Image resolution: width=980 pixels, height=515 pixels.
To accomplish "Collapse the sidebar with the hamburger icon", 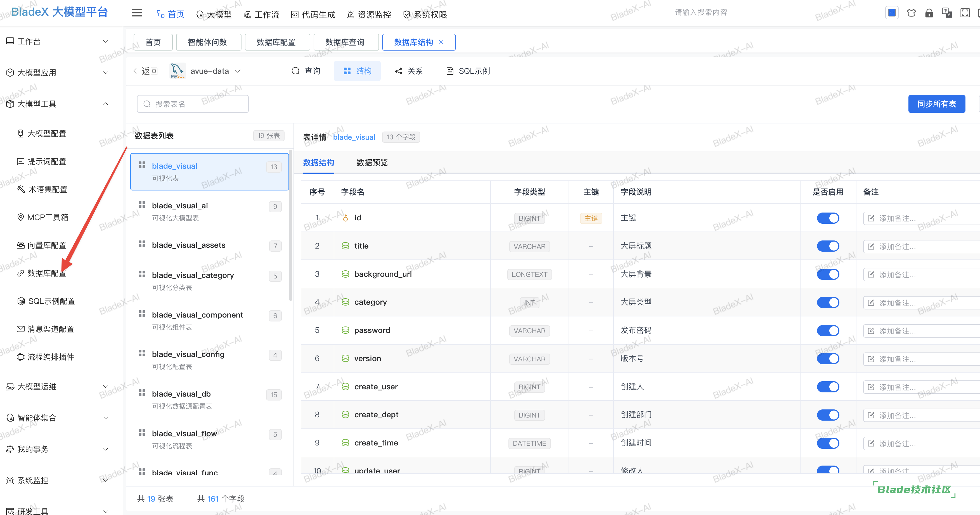I will pos(137,13).
